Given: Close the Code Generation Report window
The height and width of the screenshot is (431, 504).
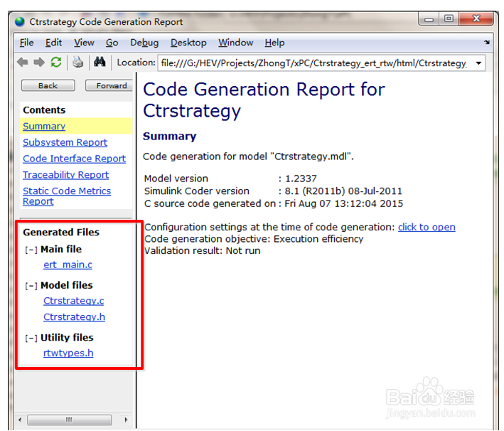Looking at the screenshot, I should coord(476,19).
